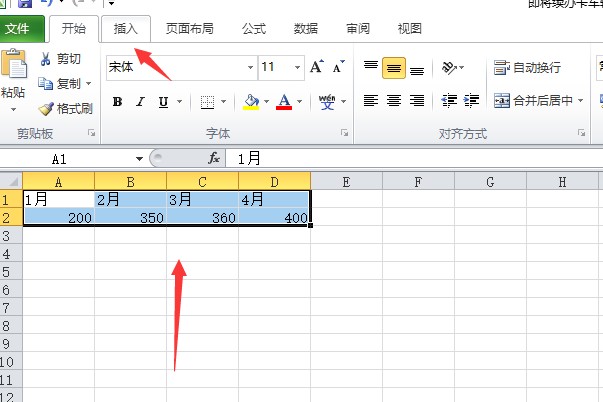The height and width of the screenshot is (402, 603).
Task: Open font group dialog launcher
Action: click(344, 133)
